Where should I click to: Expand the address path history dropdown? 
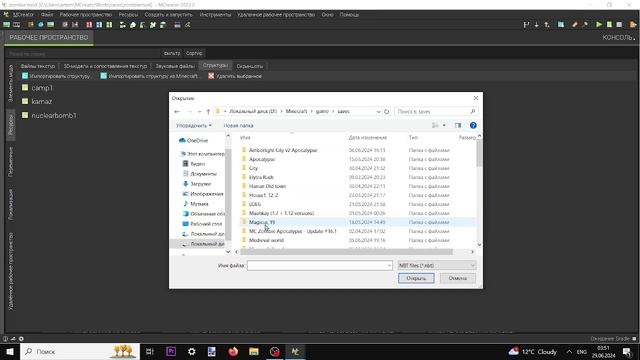coord(378,111)
